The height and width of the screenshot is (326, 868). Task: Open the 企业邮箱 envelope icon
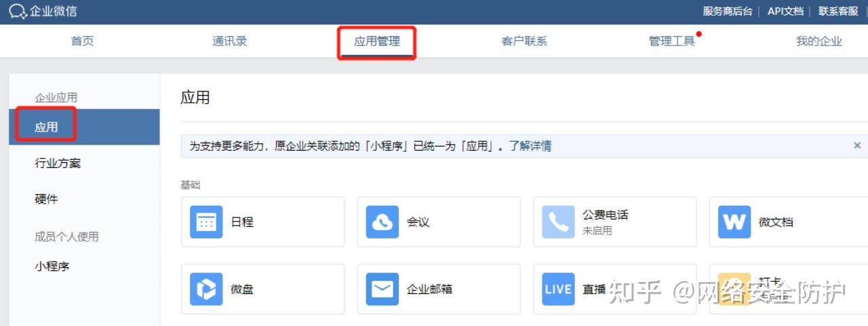(382, 289)
